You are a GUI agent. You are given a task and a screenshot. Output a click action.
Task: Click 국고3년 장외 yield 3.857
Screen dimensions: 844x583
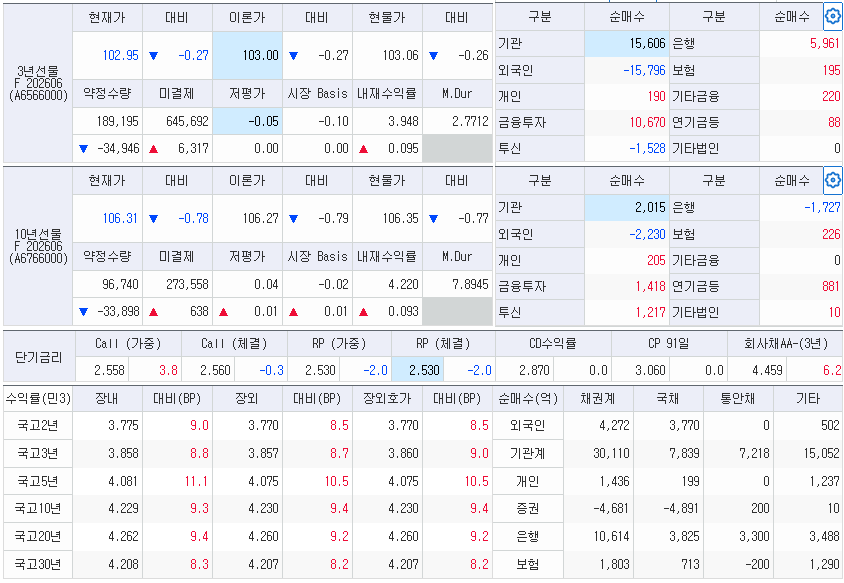[x=263, y=454]
